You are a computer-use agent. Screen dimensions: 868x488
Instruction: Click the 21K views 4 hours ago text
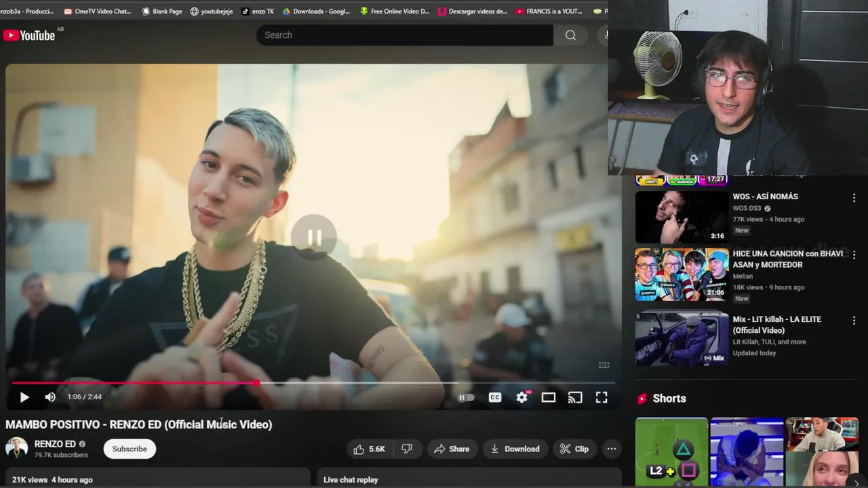point(52,480)
